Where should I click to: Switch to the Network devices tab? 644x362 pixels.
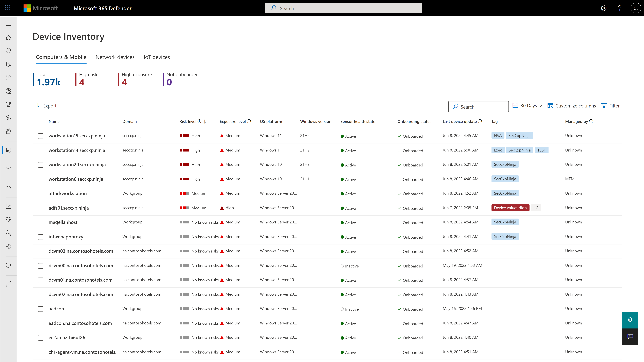[115, 57]
